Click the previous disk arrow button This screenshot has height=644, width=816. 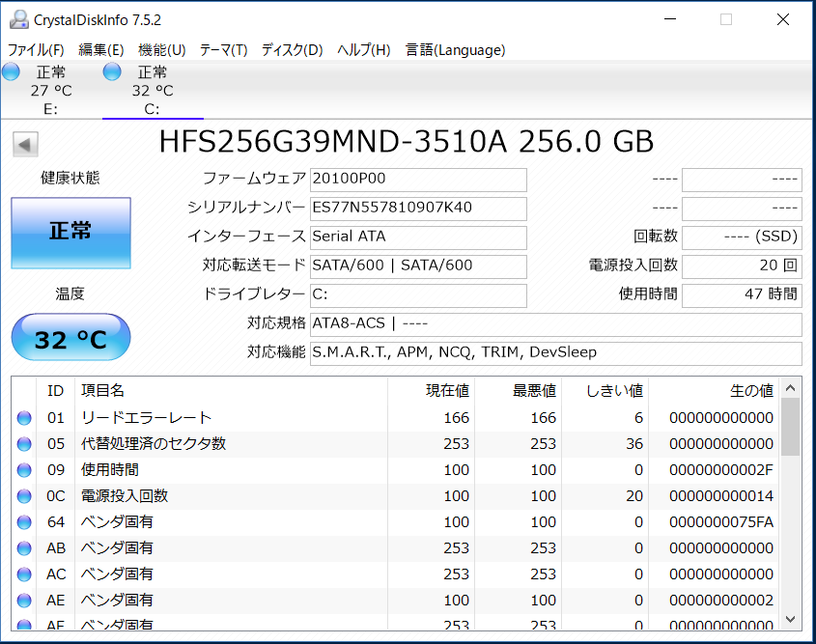click(25, 145)
